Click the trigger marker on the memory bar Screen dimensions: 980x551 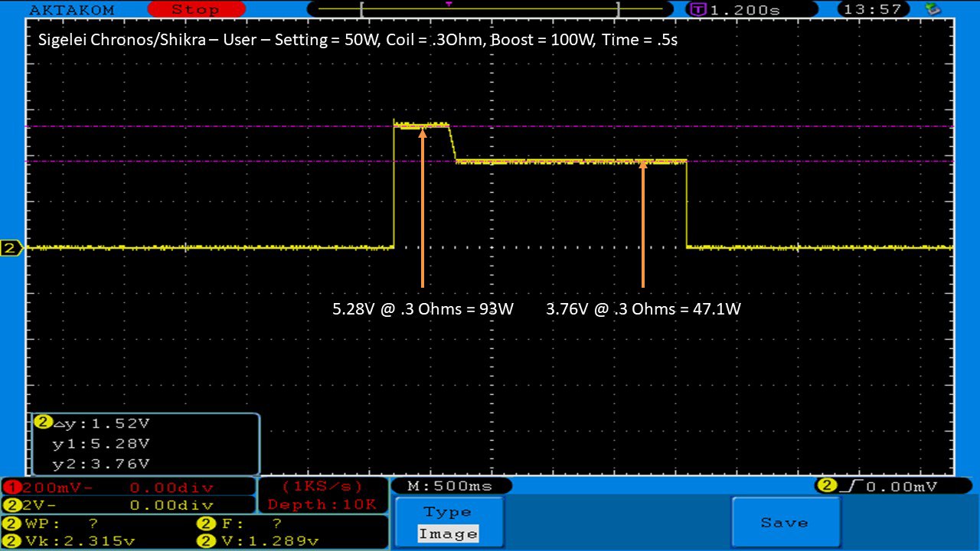[x=449, y=4]
